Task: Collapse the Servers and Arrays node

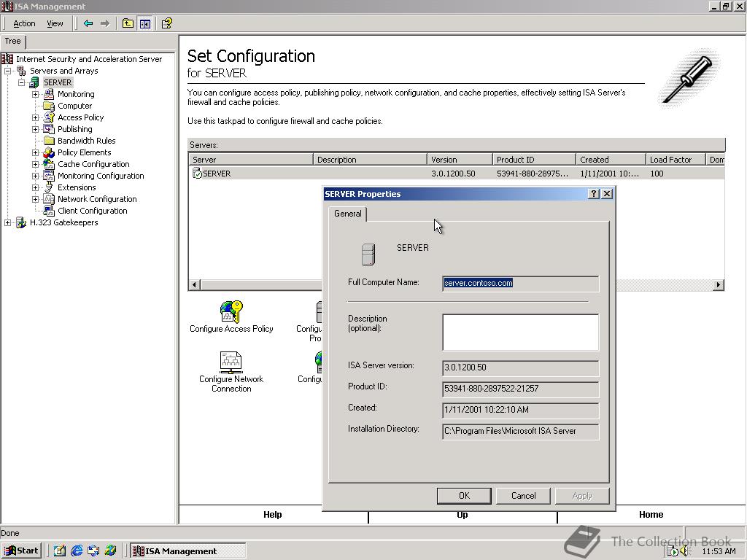Action: coord(7,71)
